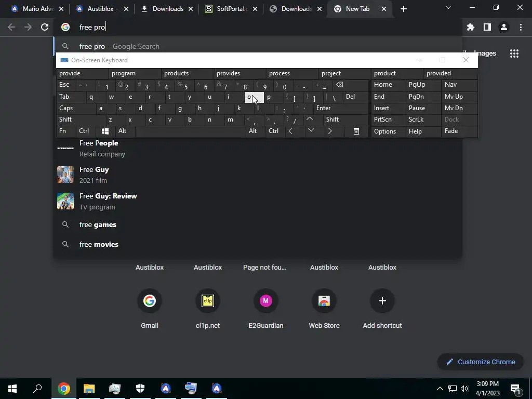Select the 'free pro - Google Search' suggestion

click(258, 46)
